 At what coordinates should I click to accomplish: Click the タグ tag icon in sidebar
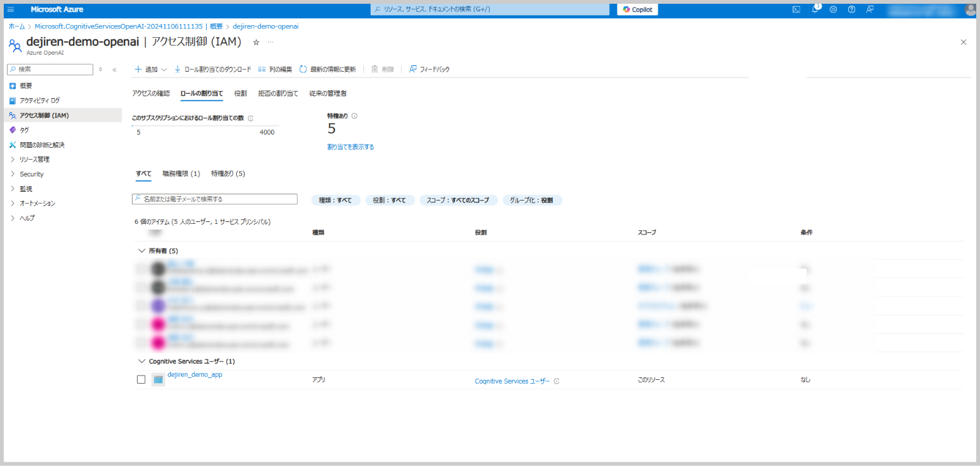(13, 130)
